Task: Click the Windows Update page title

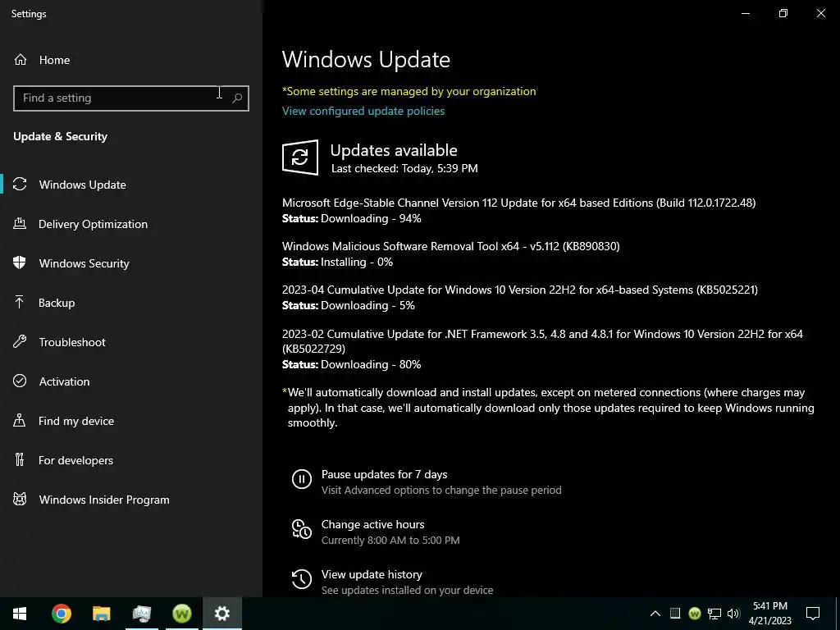Action: coord(366,59)
